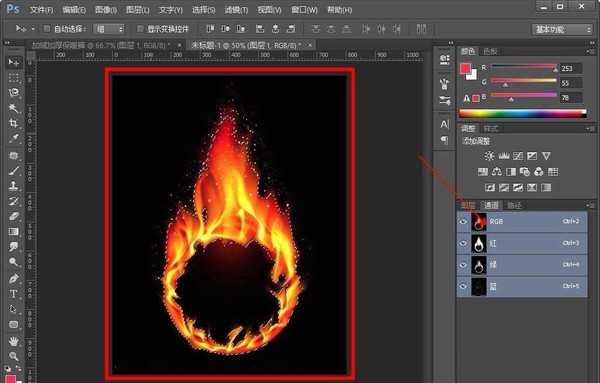Select the Path Selection tool

[14, 309]
